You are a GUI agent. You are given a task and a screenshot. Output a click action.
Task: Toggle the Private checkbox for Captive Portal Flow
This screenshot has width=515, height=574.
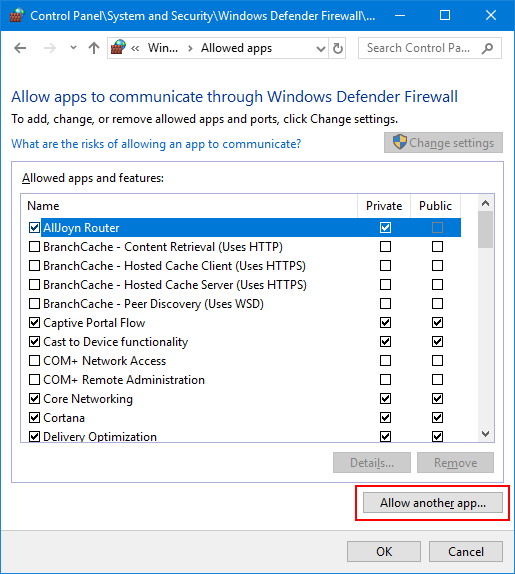click(x=385, y=323)
